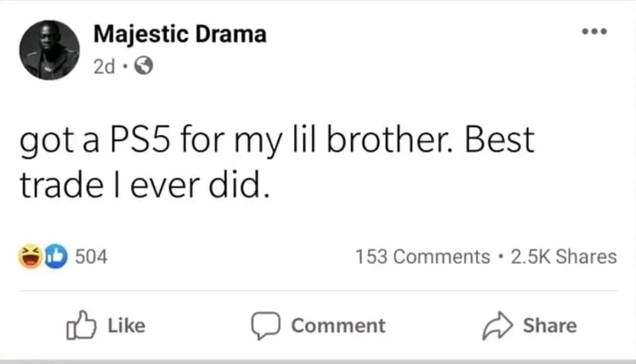This screenshot has height=364, width=636.
Task: Open the 504 reactions count
Action: pos(92,257)
